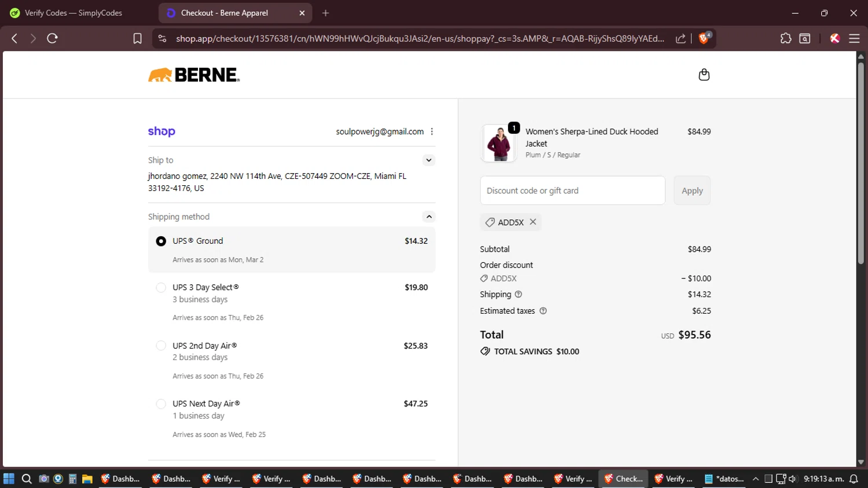Open the account options three-dot menu

pyautogui.click(x=432, y=131)
